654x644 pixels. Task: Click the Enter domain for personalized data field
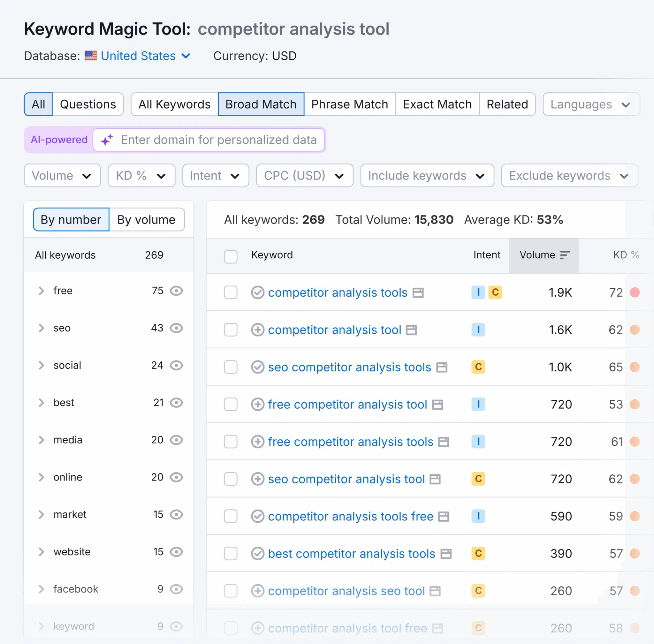[x=209, y=140]
